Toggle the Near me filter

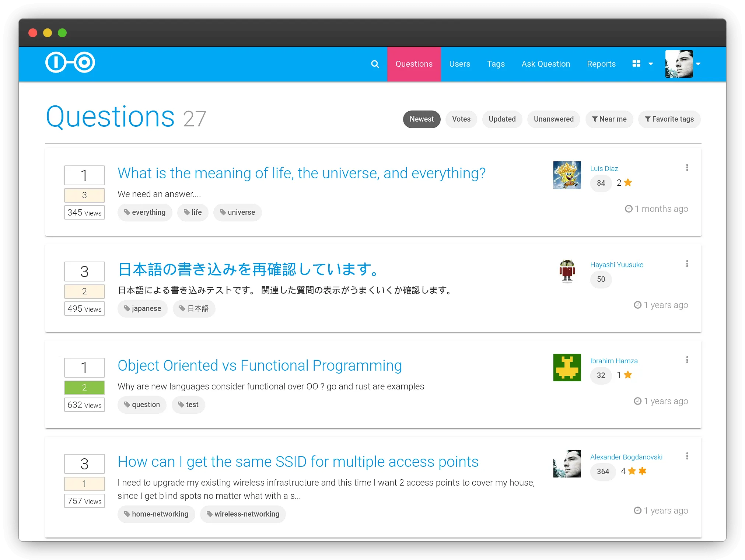pos(609,119)
